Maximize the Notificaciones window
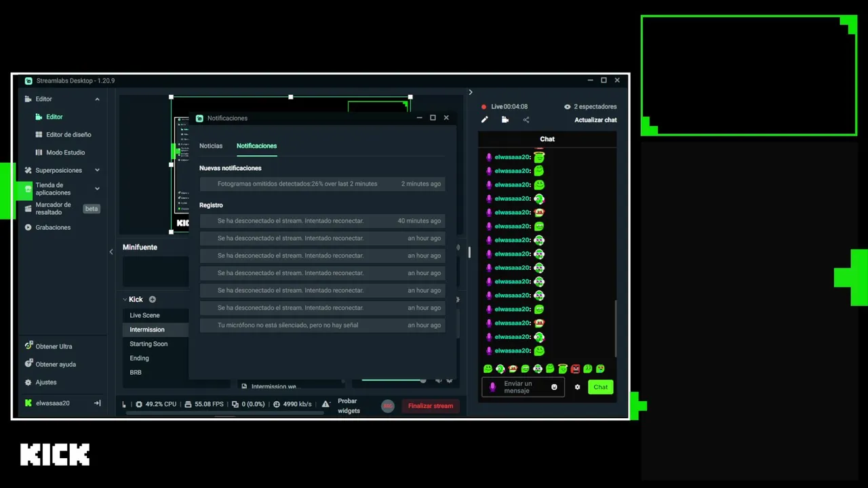 click(433, 118)
